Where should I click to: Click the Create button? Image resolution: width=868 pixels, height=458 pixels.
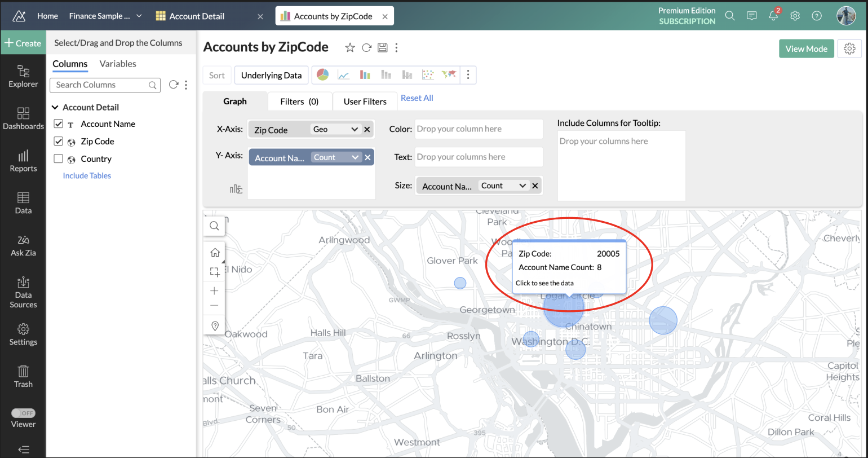tap(23, 43)
